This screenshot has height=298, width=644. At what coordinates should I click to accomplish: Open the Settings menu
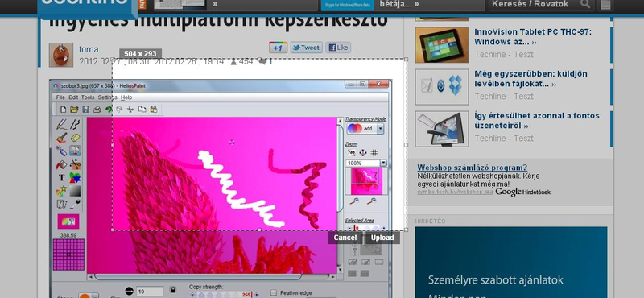pos(108,97)
